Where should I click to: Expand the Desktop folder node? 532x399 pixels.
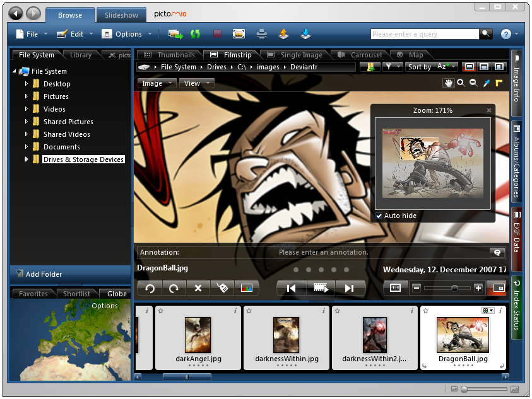coord(26,84)
